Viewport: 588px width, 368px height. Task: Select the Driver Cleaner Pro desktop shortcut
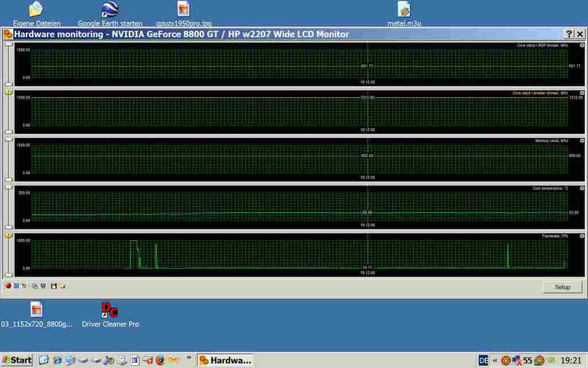tap(110, 315)
